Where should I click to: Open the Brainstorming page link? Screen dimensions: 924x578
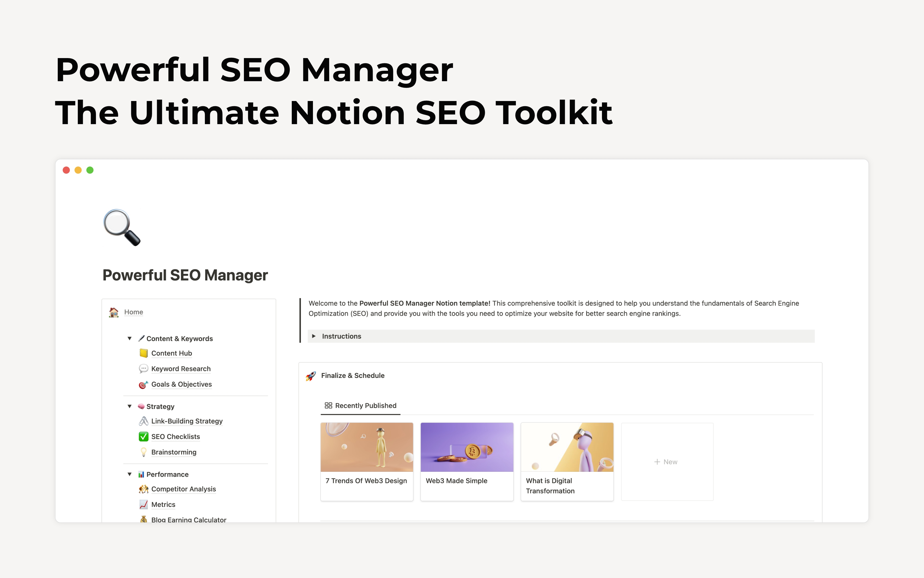174,452
